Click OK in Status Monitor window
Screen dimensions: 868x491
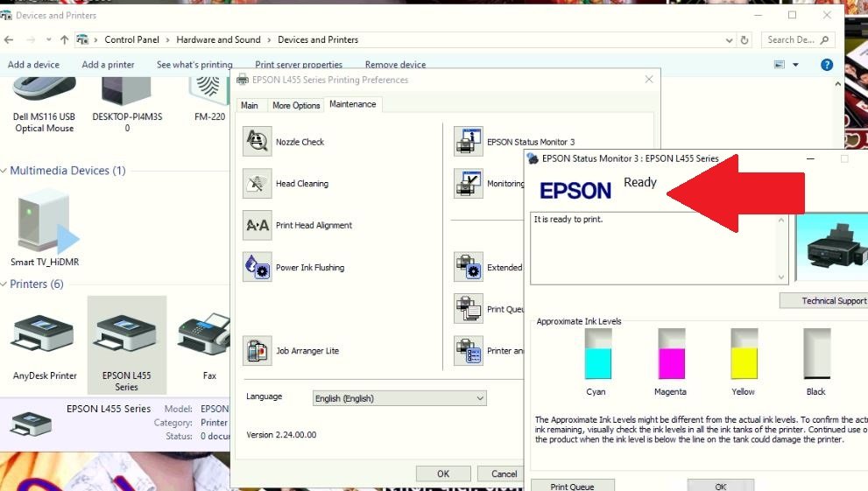pyautogui.click(x=720, y=486)
